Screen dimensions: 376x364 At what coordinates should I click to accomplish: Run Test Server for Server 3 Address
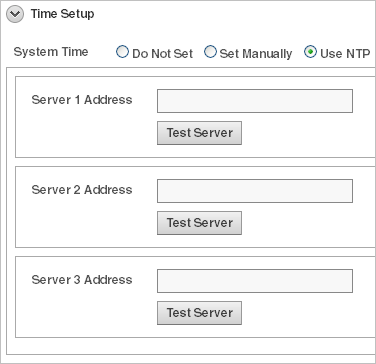click(x=199, y=313)
